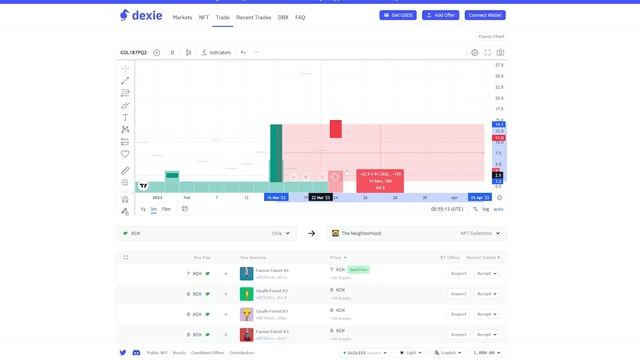Open the candlestick chart type selector
Image resolution: width=640 pixels, height=360 pixels.
pos(188,53)
